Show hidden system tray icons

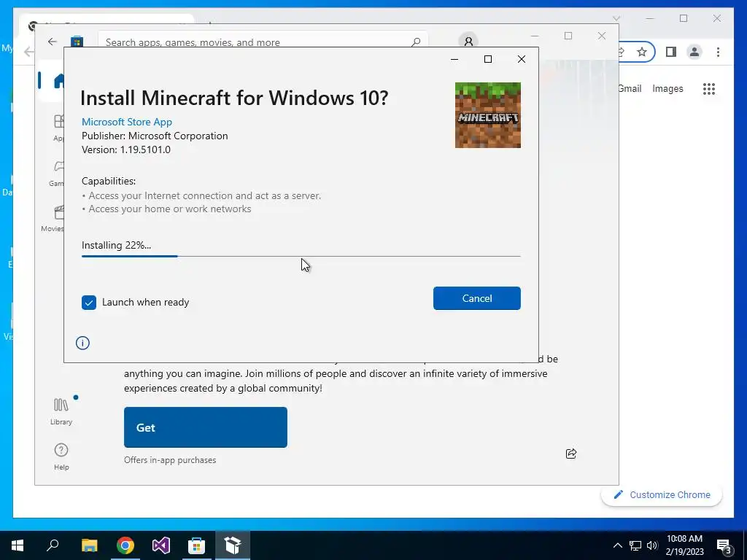tap(617, 545)
